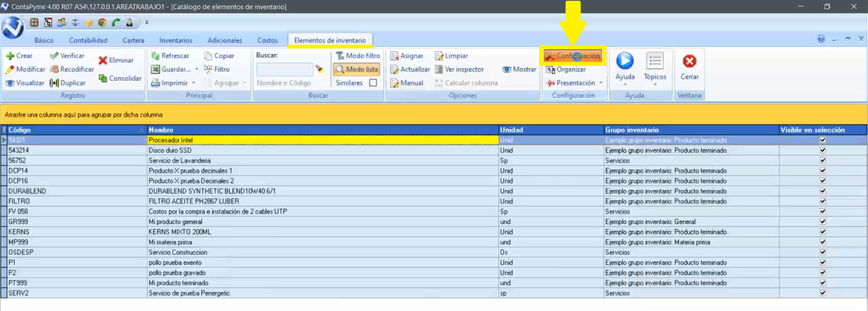Click the Actualizar button
Image resolution: width=868 pixels, height=311 pixels.
pyautogui.click(x=411, y=70)
